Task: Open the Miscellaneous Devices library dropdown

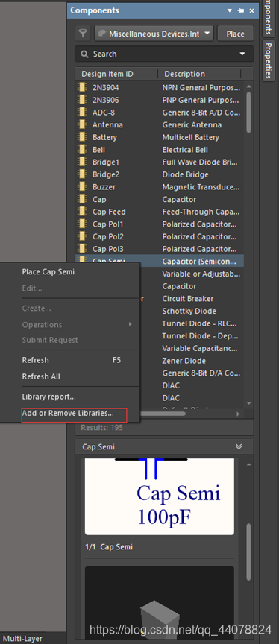Action: coord(154,34)
